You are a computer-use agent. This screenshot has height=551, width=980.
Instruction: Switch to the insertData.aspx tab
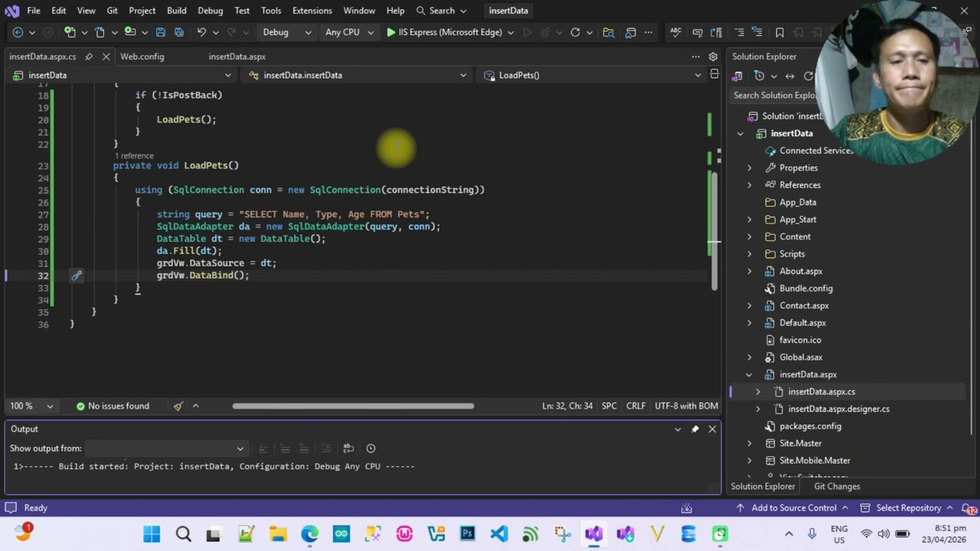(x=237, y=57)
